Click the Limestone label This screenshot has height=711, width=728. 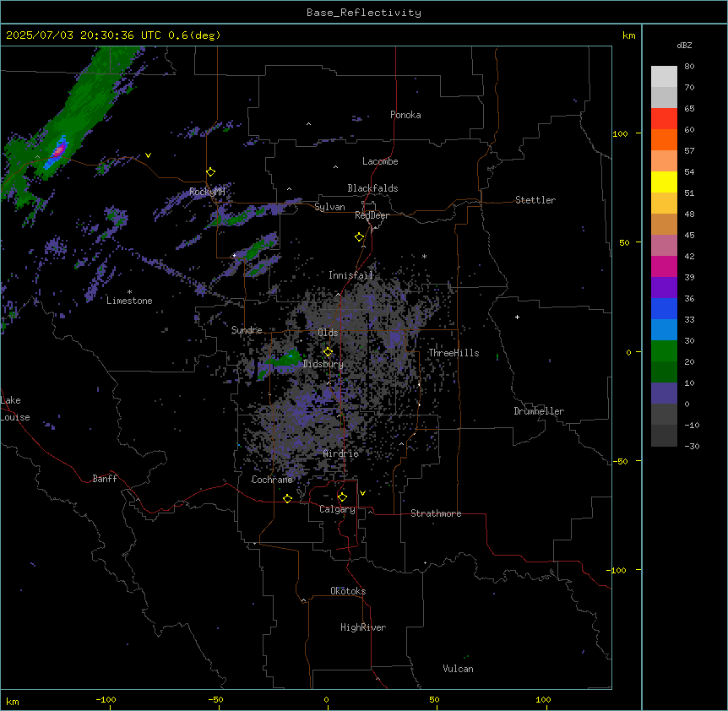tap(129, 301)
